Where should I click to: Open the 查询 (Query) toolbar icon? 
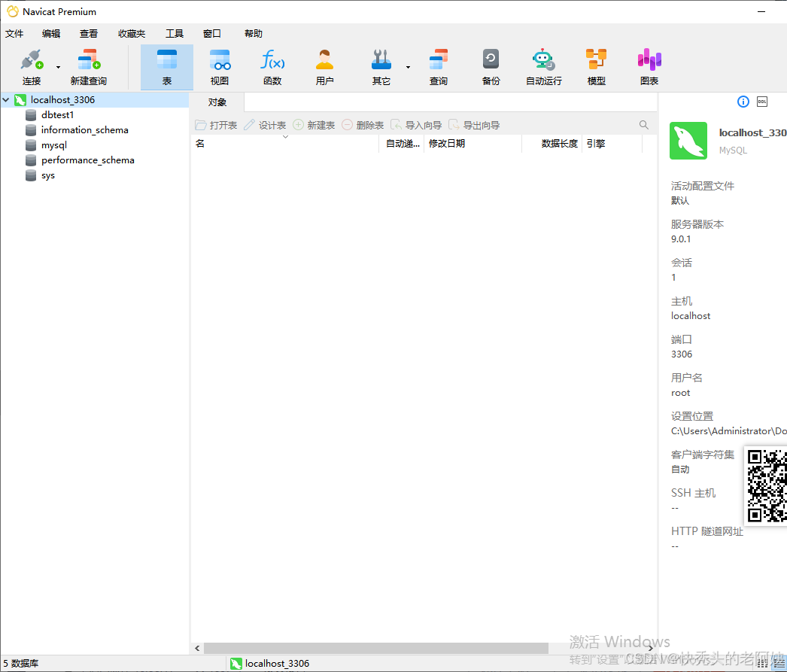click(x=438, y=66)
